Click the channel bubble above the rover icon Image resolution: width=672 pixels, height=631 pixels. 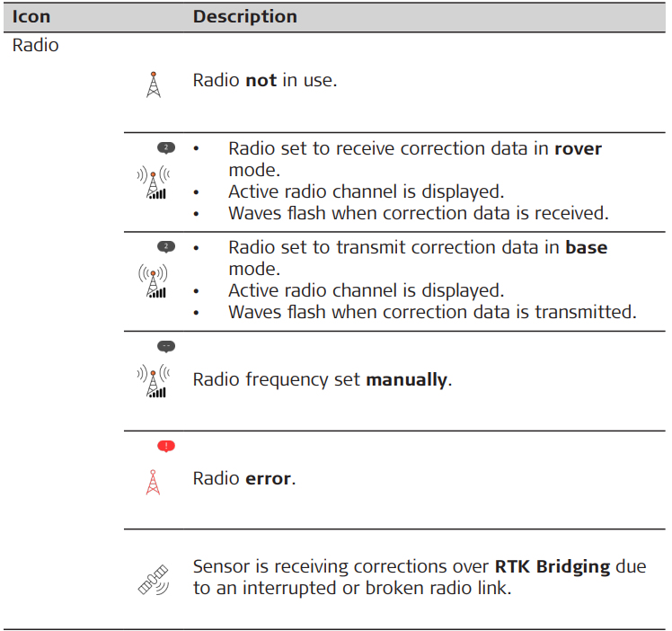click(165, 147)
